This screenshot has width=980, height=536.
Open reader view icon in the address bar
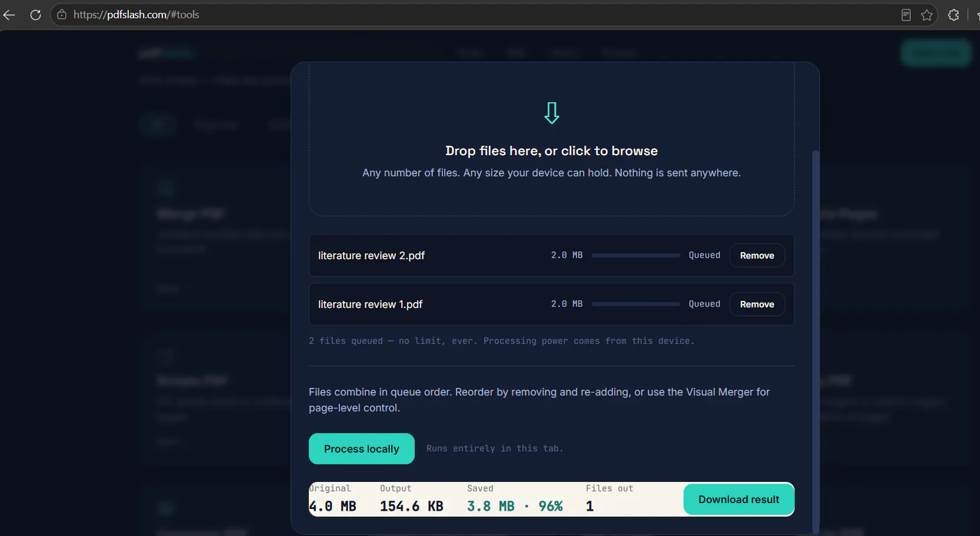906,15
